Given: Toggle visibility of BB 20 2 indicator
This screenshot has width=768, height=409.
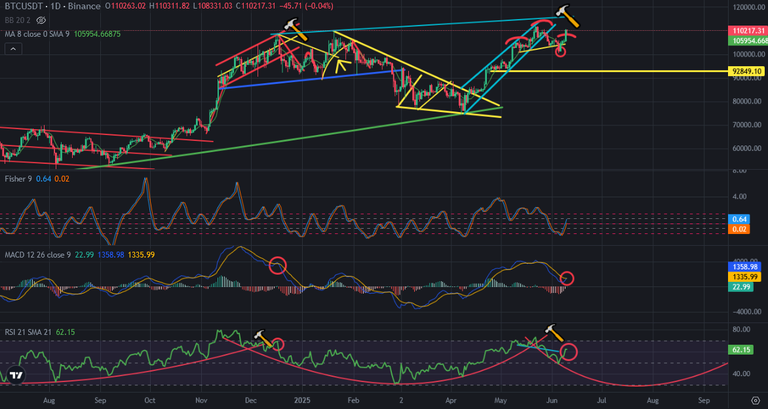Looking at the screenshot, I should 41,20.
